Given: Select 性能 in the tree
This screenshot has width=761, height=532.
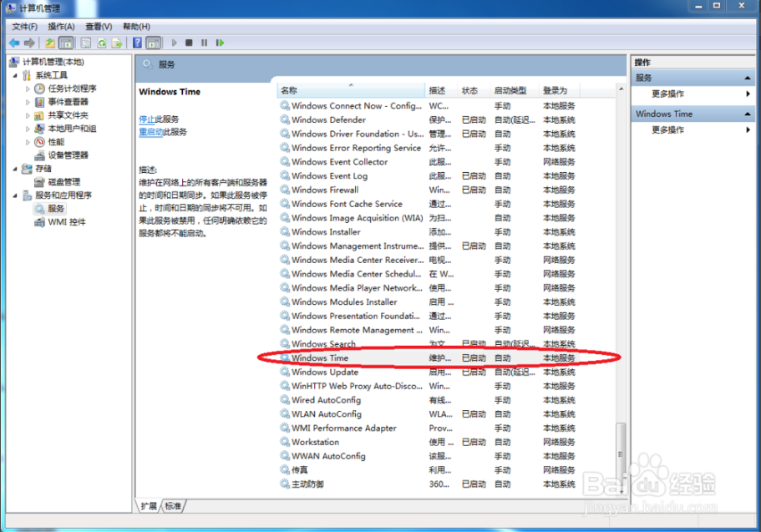Looking at the screenshot, I should [x=56, y=142].
